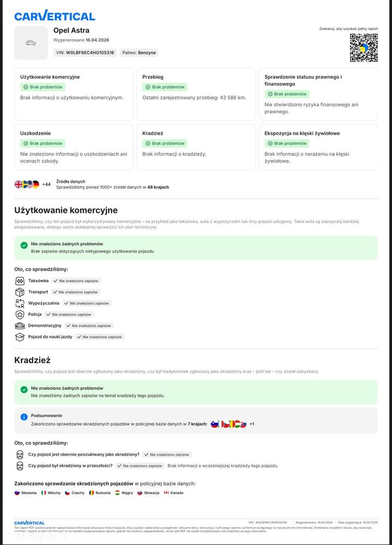Click the Demonstracyjny vehicle icon
Image resolution: width=392 pixels, height=545 pixels.
[20, 326]
